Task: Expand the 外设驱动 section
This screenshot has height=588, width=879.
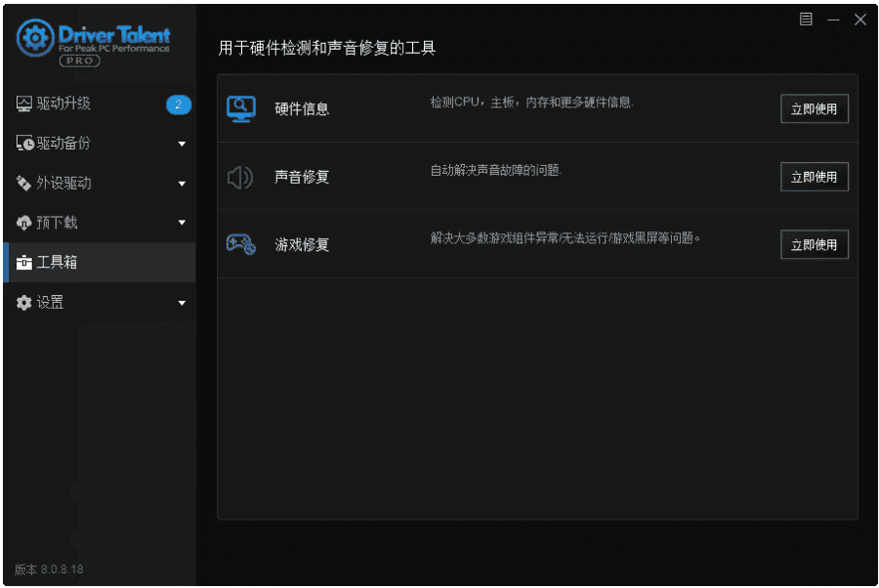Action: tap(182, 183)
